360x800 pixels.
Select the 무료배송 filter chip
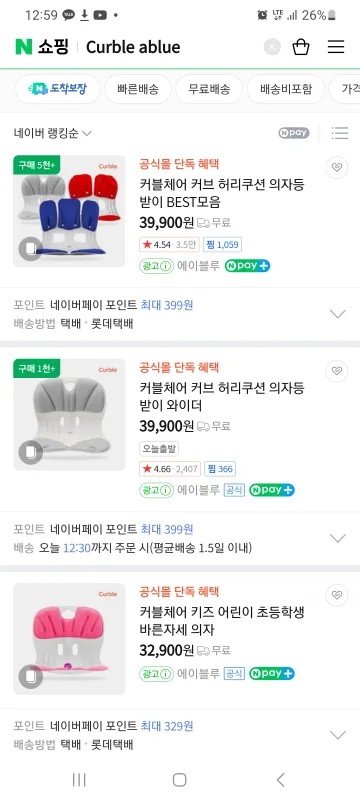point(209,89)
